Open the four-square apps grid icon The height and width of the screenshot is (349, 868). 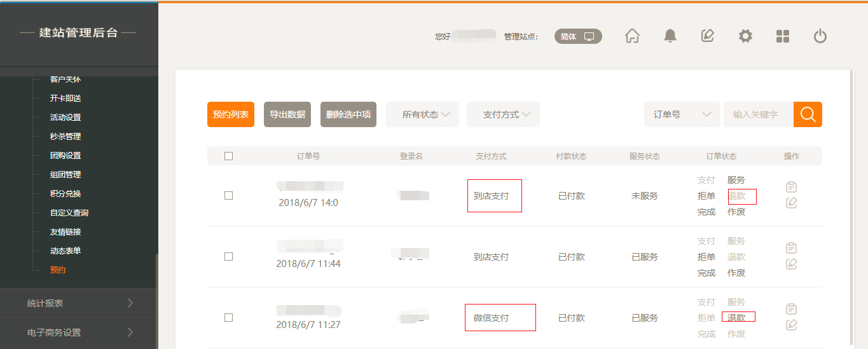click(783, 36)
